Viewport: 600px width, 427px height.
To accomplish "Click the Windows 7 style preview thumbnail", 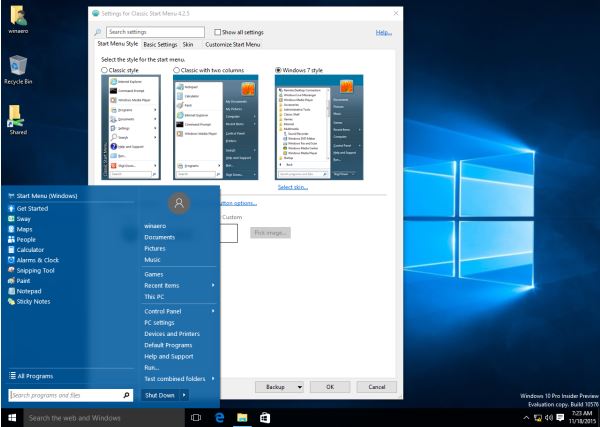I will tap(319, 127).
